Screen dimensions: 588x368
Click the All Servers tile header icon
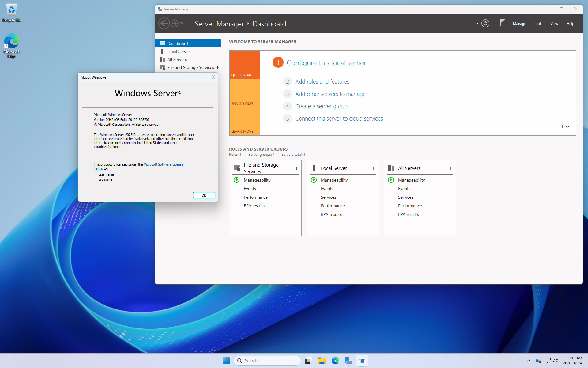391,168
